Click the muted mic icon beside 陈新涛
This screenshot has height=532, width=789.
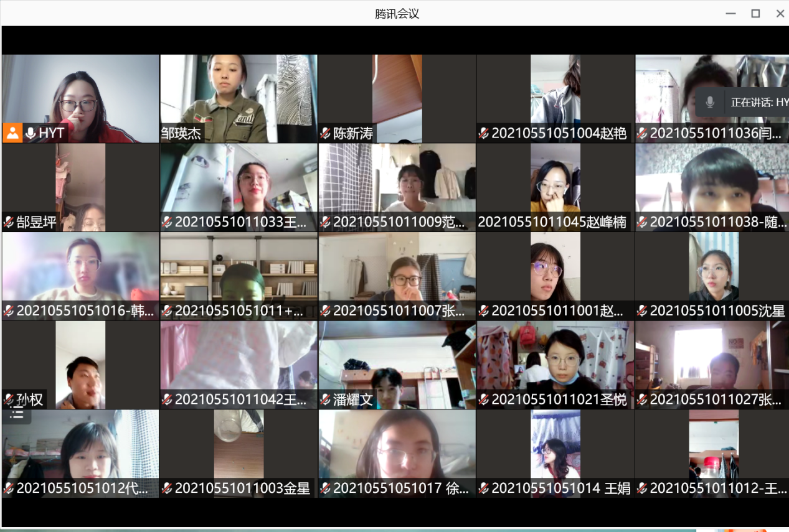(x=325, y=133)
